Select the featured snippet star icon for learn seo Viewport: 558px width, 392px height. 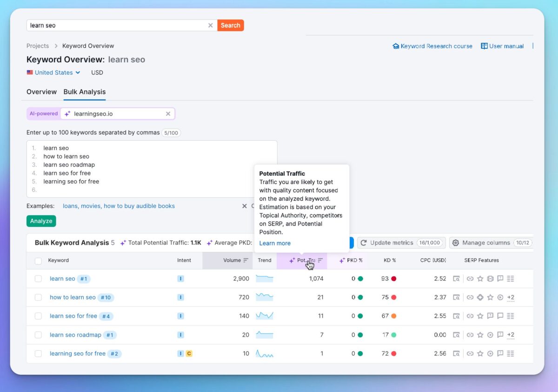tap(480, 279)
